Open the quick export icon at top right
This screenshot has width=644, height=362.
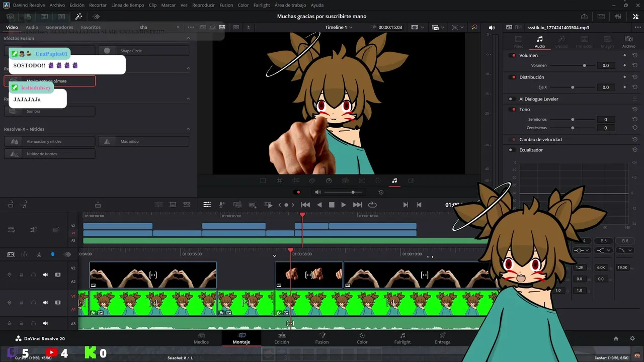584,17
